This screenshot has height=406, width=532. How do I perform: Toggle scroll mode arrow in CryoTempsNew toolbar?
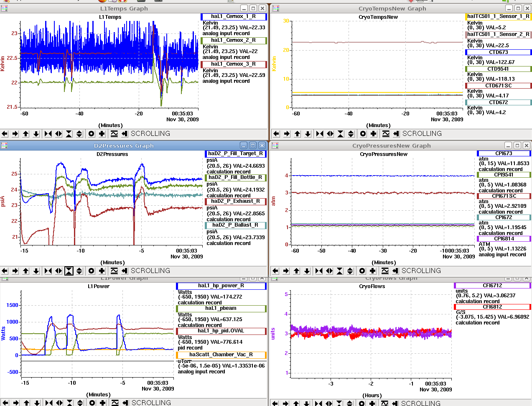396,134
